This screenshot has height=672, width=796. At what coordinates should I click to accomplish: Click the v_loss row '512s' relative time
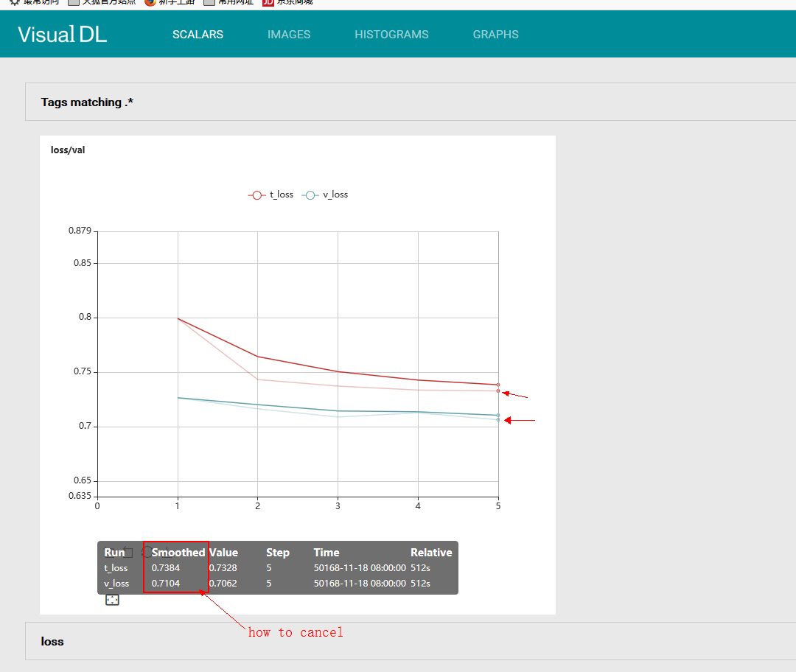click(x=420, y=583)
